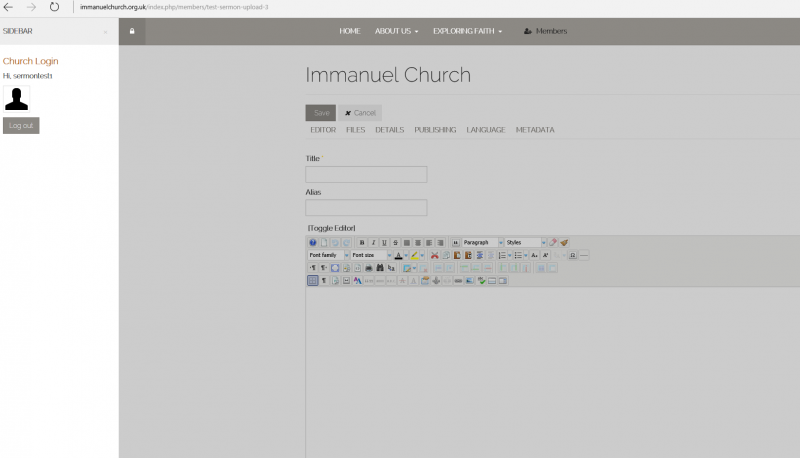This screenshot has width=800, height=458.
Task: Click the cut scissors icon
Action: click(x=435, y=255)
